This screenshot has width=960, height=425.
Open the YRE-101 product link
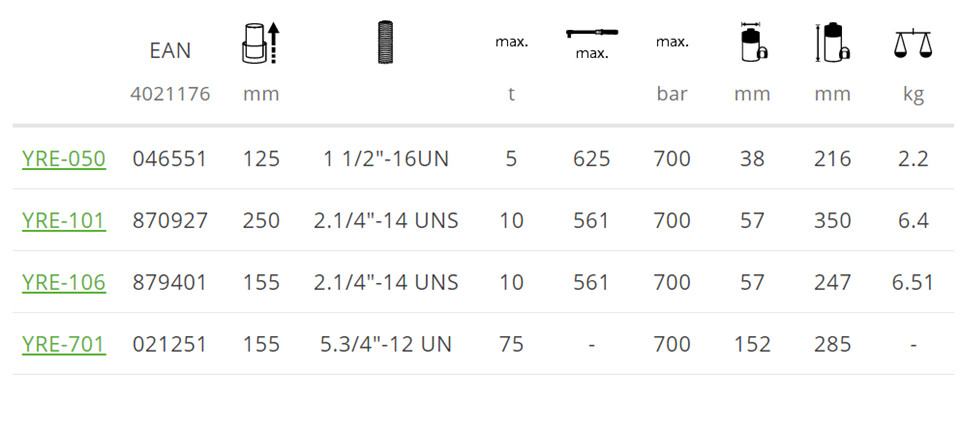tap(64, 220)
